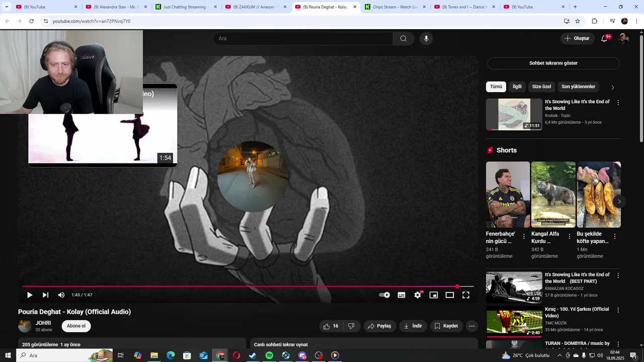Viewport: 644px width, 362px height.
Task: Mute the video volume
Action: (x=61, y=295)
